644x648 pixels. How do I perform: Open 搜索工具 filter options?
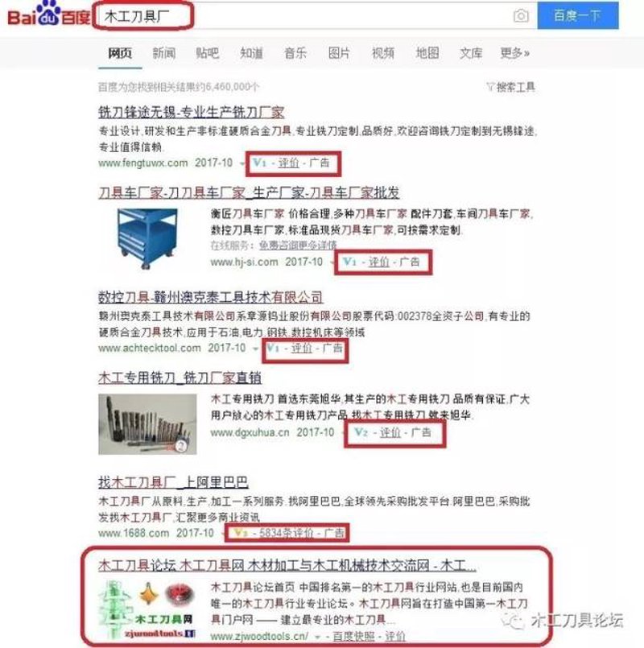point(511,87)
